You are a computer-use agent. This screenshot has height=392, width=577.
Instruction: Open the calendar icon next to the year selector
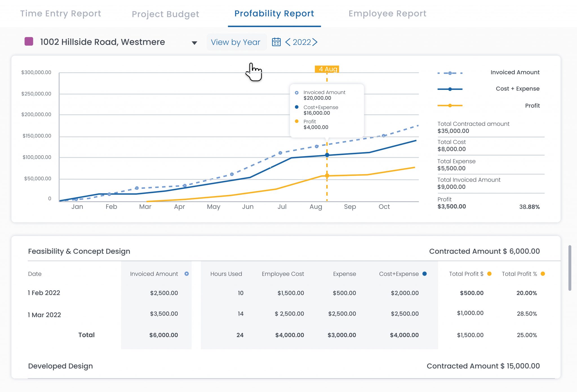[276, 42]
